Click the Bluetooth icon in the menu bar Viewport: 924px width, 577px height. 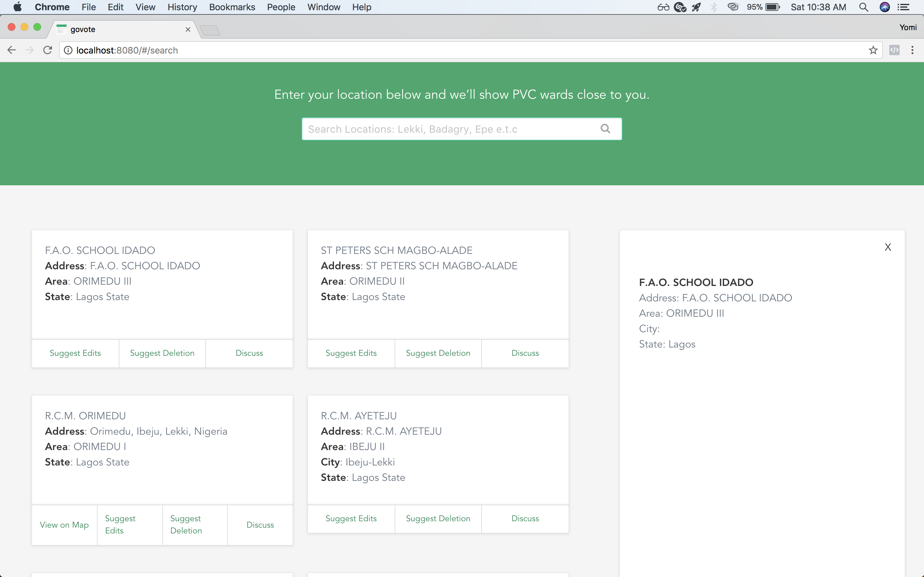point(713,7)
